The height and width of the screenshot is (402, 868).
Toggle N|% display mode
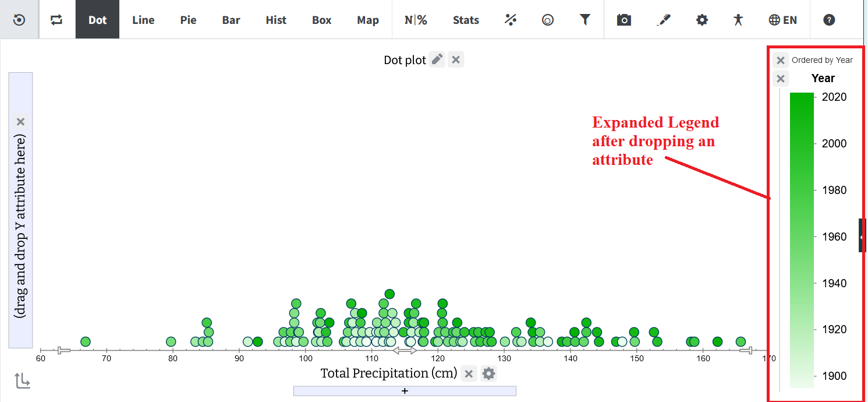(416, 20)
